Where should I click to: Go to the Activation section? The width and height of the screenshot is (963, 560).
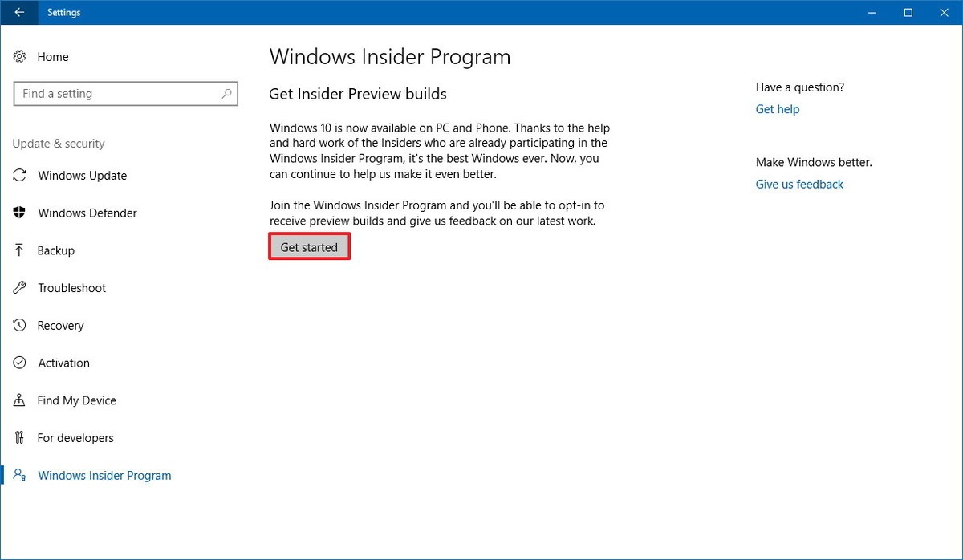63,363
